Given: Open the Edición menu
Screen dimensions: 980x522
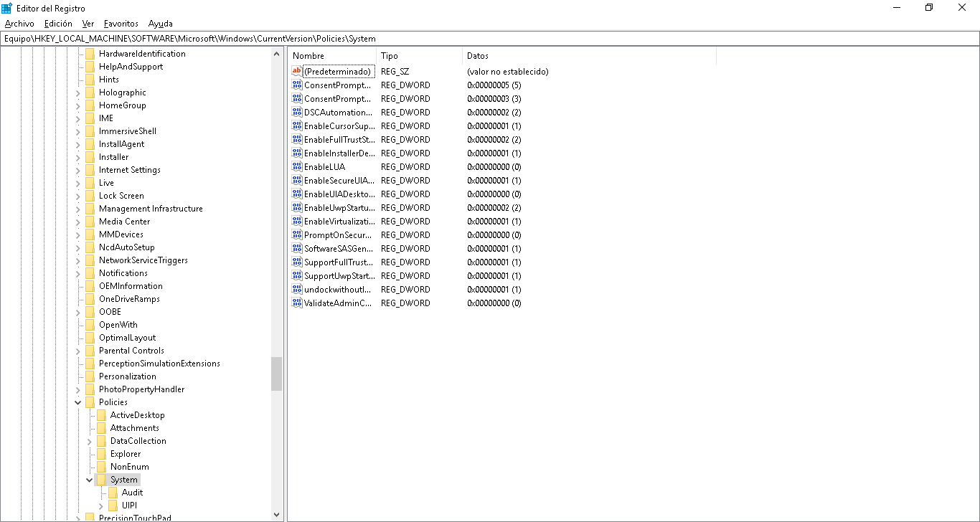Looking at the screenshot, I should click(58, 24).
